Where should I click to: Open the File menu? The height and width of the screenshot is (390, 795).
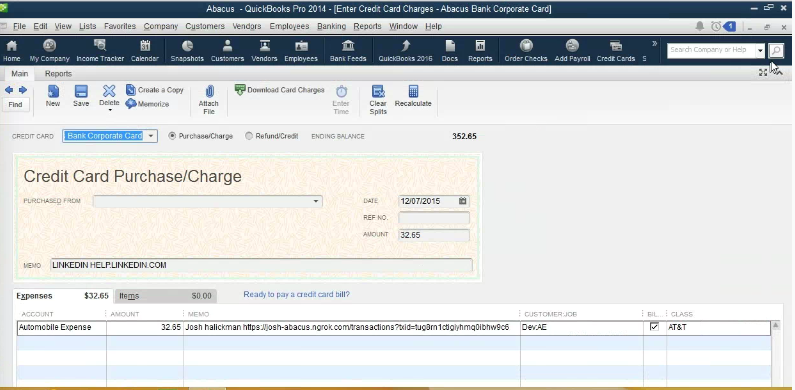[19, 26]
